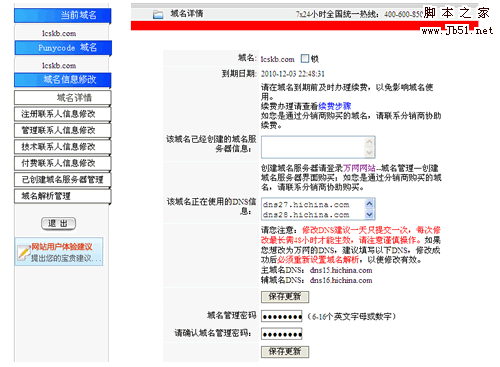Open 域名详情 in the left menu

(x=63, y=98)
